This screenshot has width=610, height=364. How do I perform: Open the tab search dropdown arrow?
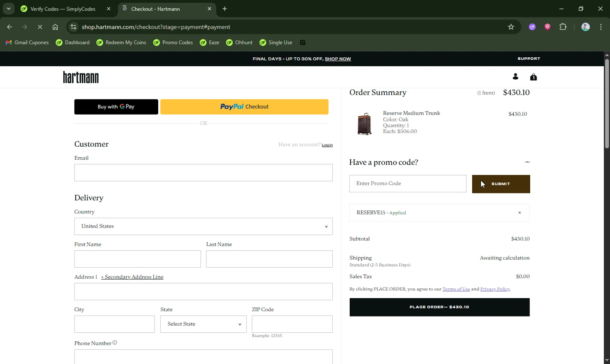[x=9, y=9]
